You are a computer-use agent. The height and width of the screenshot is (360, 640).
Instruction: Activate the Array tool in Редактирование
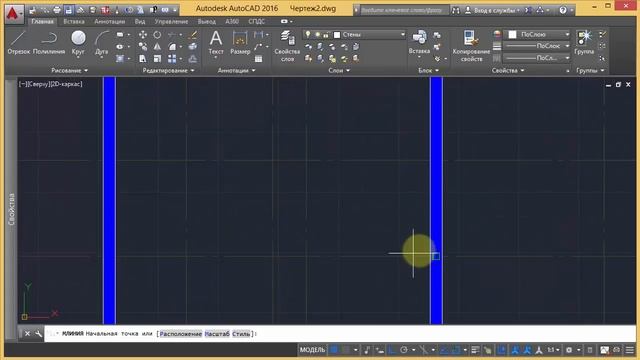tap(172, 59)
